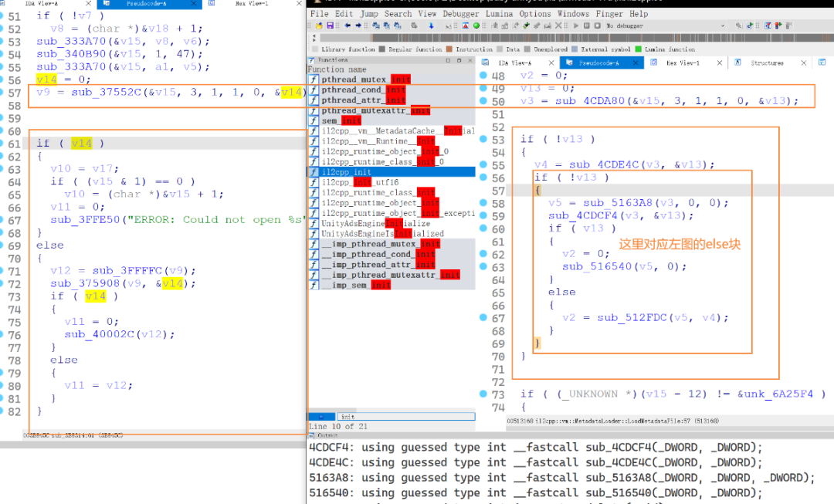The image size is (834, 504).
Task: Jump back with the left arrow icon
Action: pos(347,25)
